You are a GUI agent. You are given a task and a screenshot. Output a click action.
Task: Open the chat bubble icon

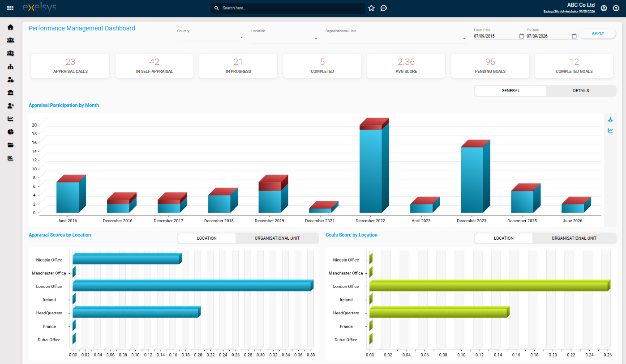(384, 8)
